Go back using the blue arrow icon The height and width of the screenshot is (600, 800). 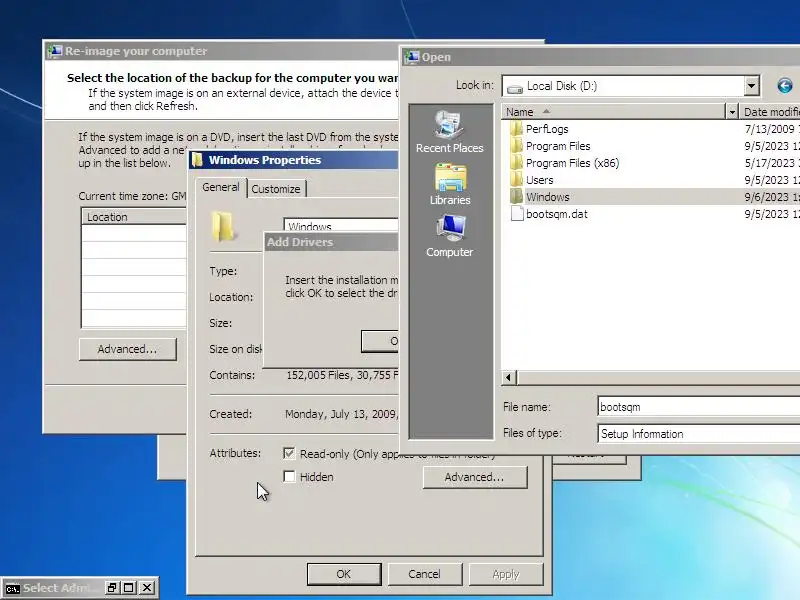785,86
